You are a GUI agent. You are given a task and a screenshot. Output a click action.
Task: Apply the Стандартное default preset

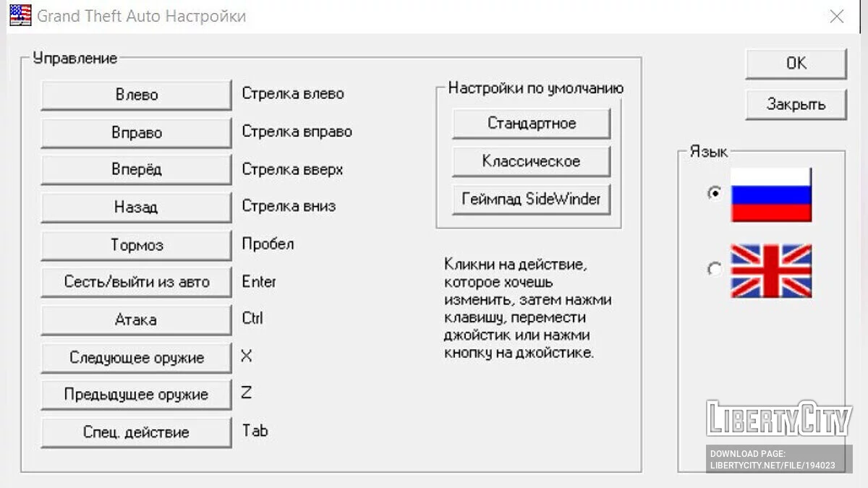point(532,124)
